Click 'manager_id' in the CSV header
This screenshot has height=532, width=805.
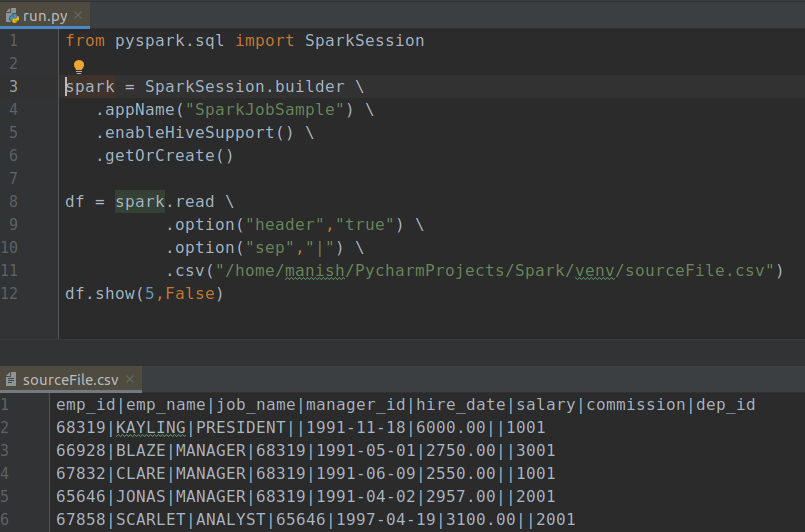(x=356, y=405)
